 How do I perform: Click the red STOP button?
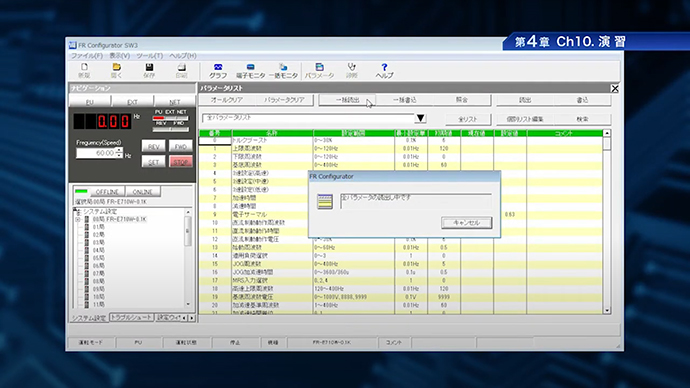(180, 161)
